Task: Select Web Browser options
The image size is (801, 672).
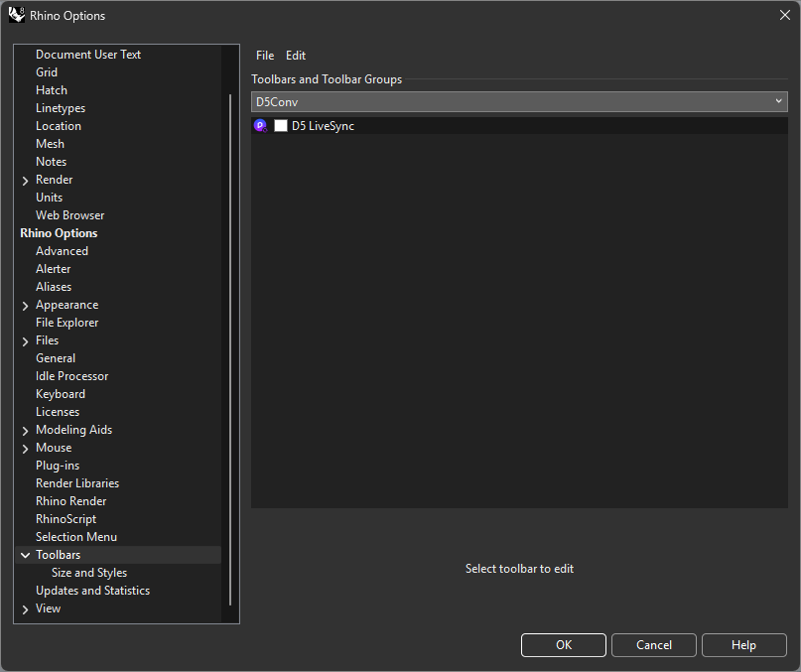Action: click(70, 215)
